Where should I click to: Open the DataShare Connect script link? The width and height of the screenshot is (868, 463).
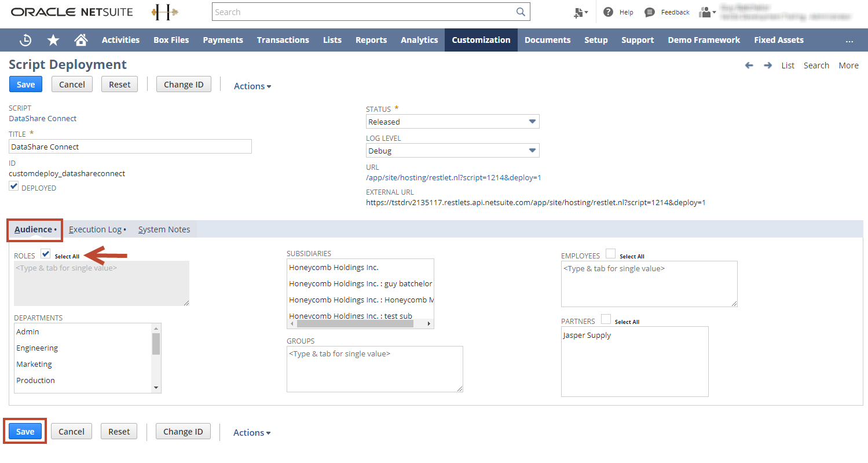coord(43,118)
